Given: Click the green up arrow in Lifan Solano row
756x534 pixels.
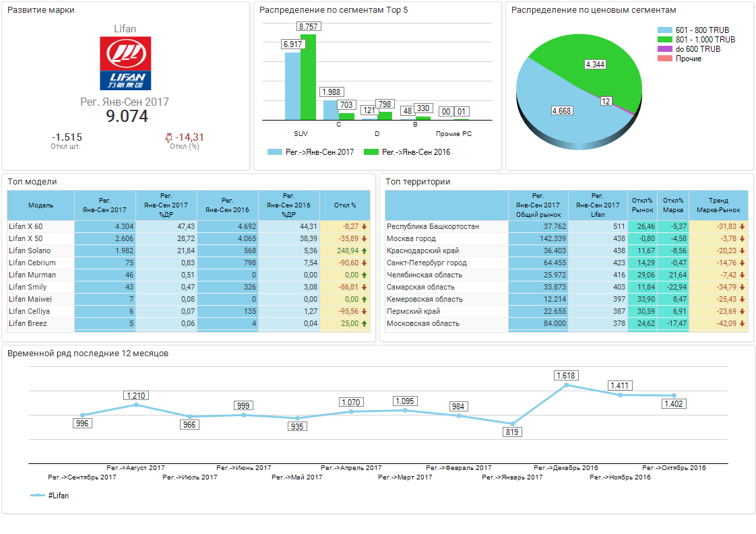Looking at the screenshot, I should [x=365, y=251].
